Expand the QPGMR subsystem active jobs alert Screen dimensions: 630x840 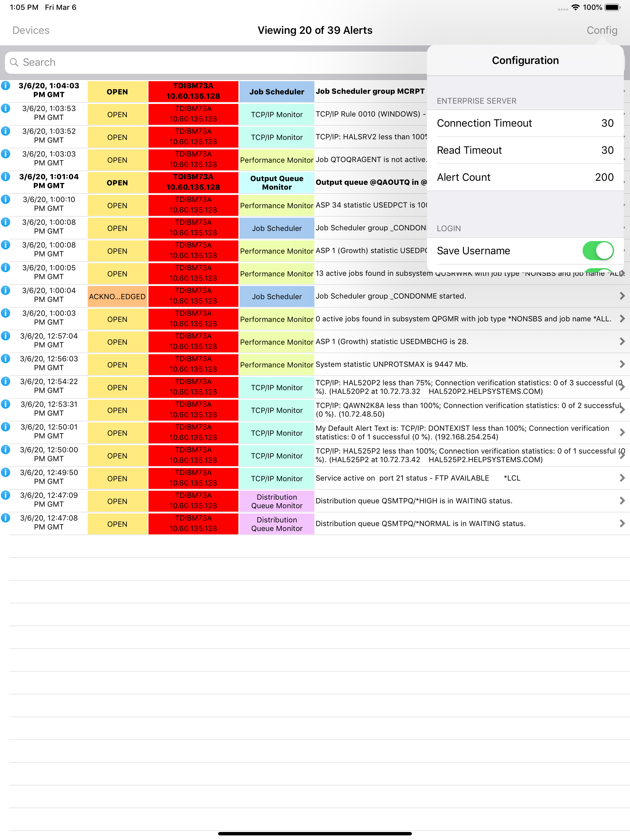coord(622,319)
